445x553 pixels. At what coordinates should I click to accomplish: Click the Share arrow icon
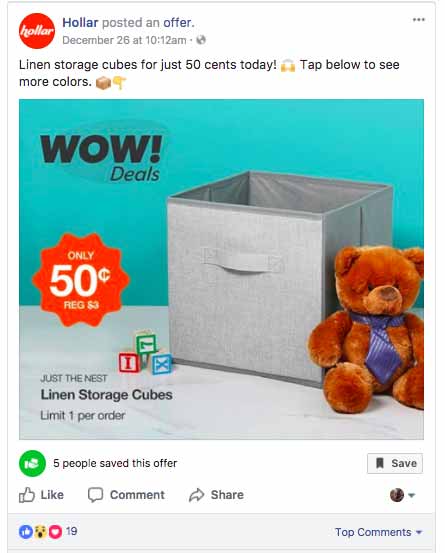point(197,495)
